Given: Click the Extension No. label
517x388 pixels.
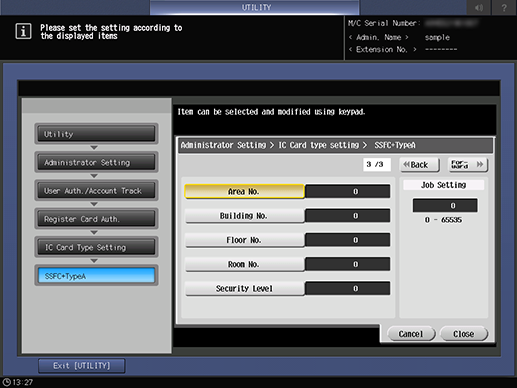Looking at the screenshot, I should pyautogui.click(x=382, y=49).
